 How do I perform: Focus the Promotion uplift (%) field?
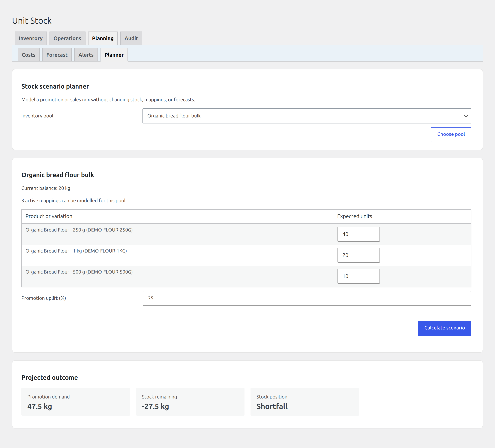(x=307, y=298)
